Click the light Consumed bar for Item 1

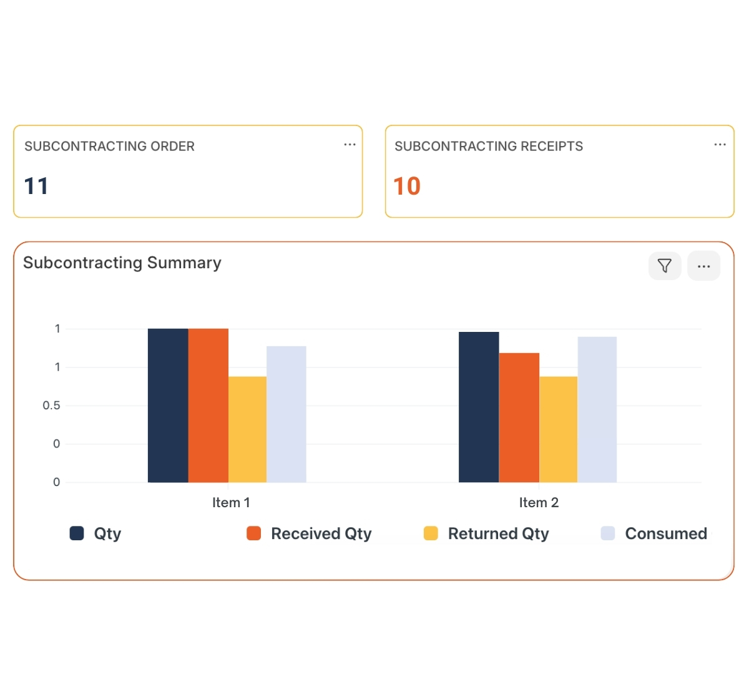286,414
